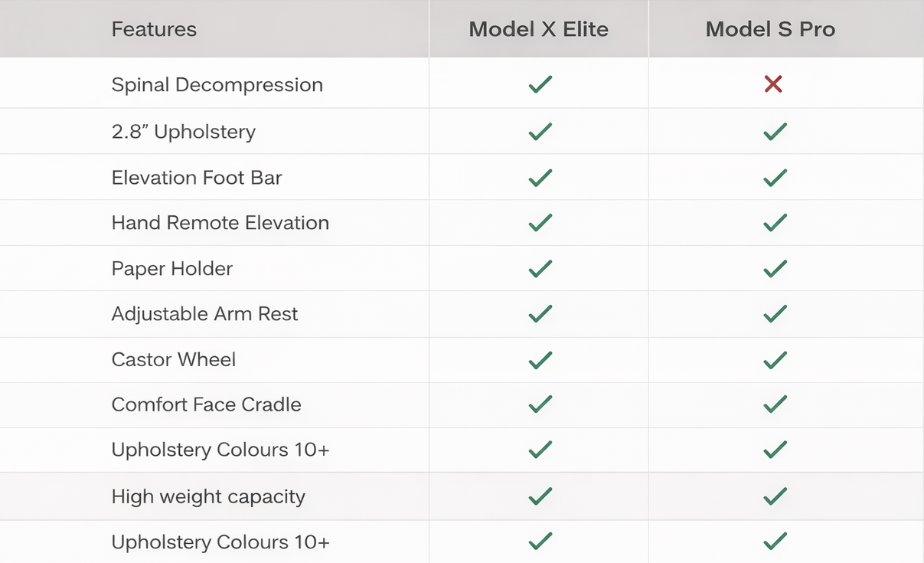
Task: Click the High weight capacity feature label
Action: (x=208, y=496)
